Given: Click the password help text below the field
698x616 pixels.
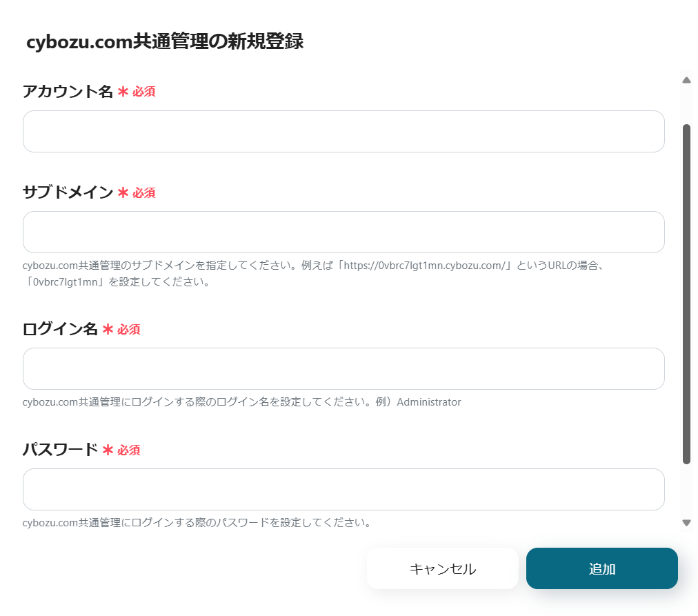Looking at the screenshot, I should click(x=197, y=523).
